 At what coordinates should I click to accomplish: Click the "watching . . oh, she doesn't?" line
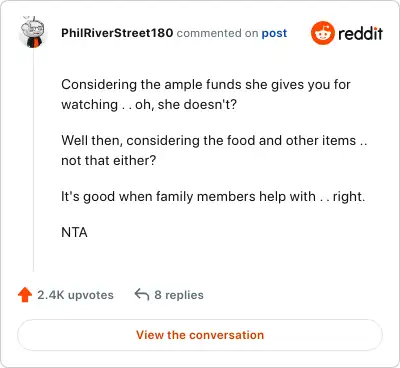[149, 105]
